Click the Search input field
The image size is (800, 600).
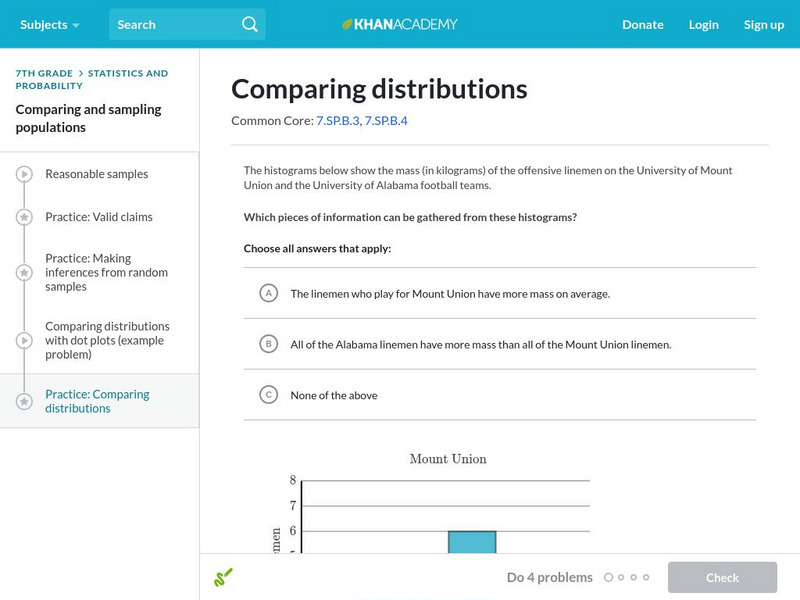pyautogui.click(x=187, y=24)
